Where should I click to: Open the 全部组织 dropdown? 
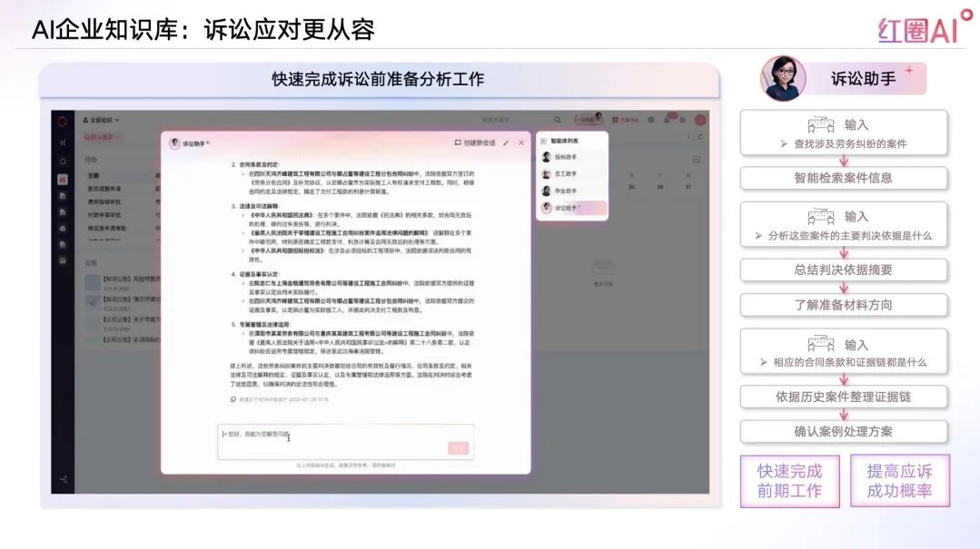102,120
